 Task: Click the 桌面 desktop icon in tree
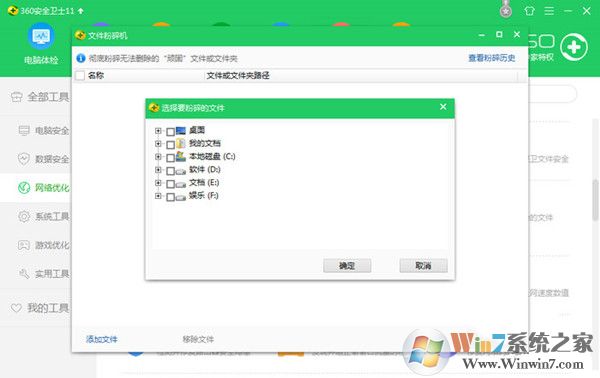tap(181, 130)
